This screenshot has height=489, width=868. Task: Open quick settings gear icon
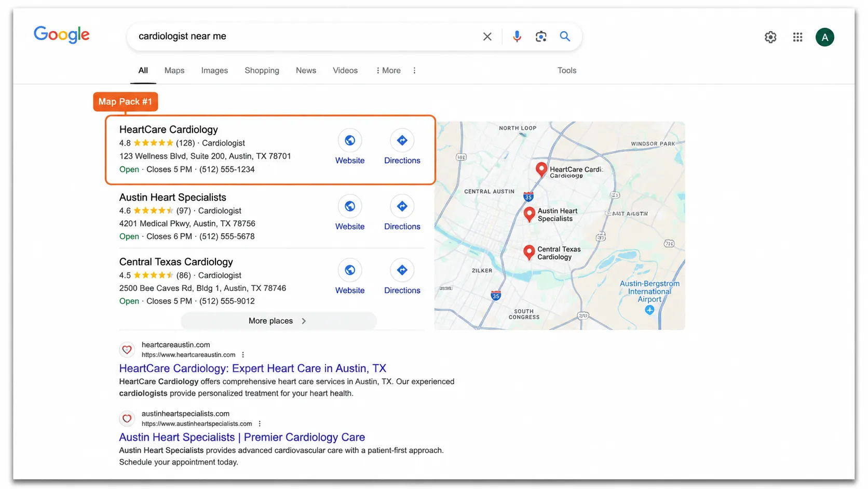pos(770,37)
